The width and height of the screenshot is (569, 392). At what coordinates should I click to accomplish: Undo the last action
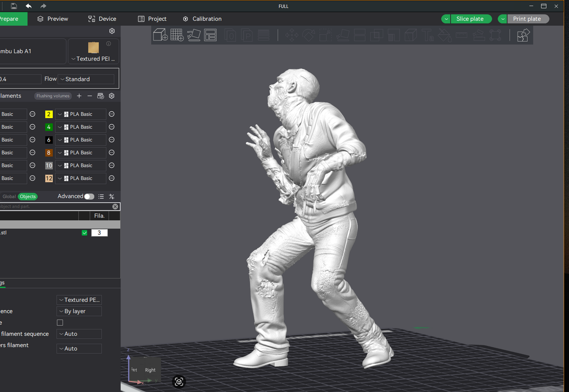[x=28, y=6]
